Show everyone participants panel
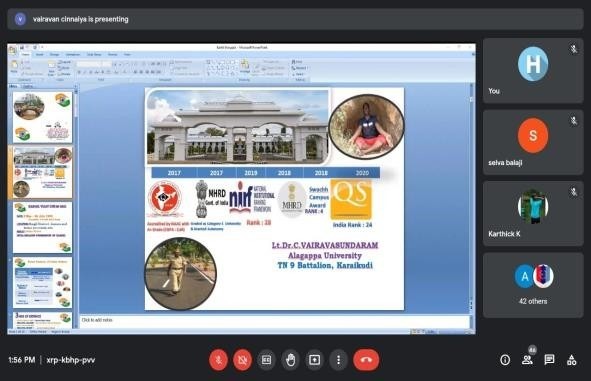The height and width of the screenshot is (381, 591). pos(527,360)
